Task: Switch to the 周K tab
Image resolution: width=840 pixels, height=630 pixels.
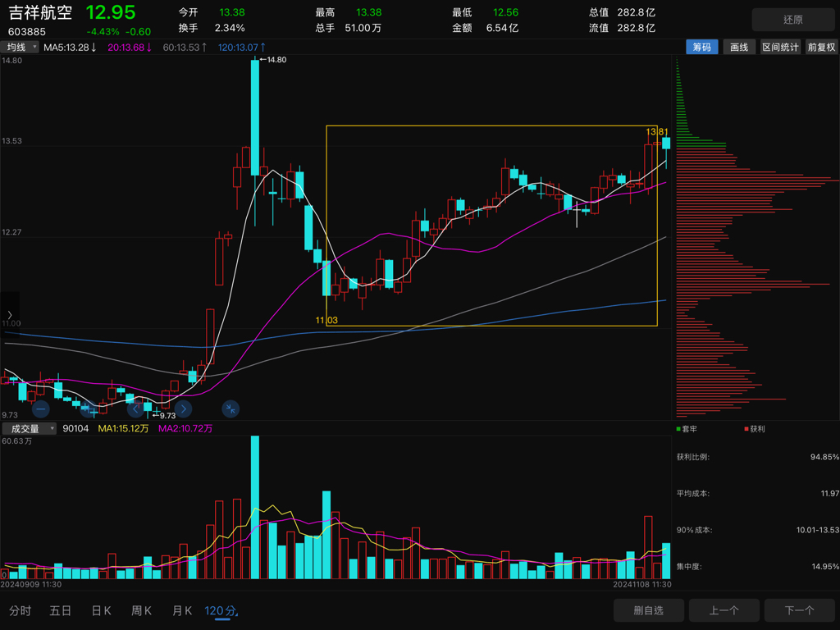Action: pos(141,610)
